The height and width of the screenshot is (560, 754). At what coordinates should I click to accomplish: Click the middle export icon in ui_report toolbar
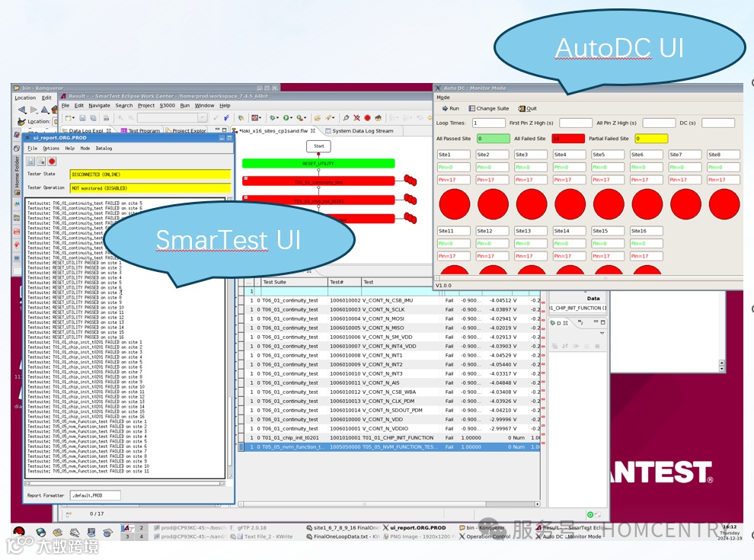(41, 162)
